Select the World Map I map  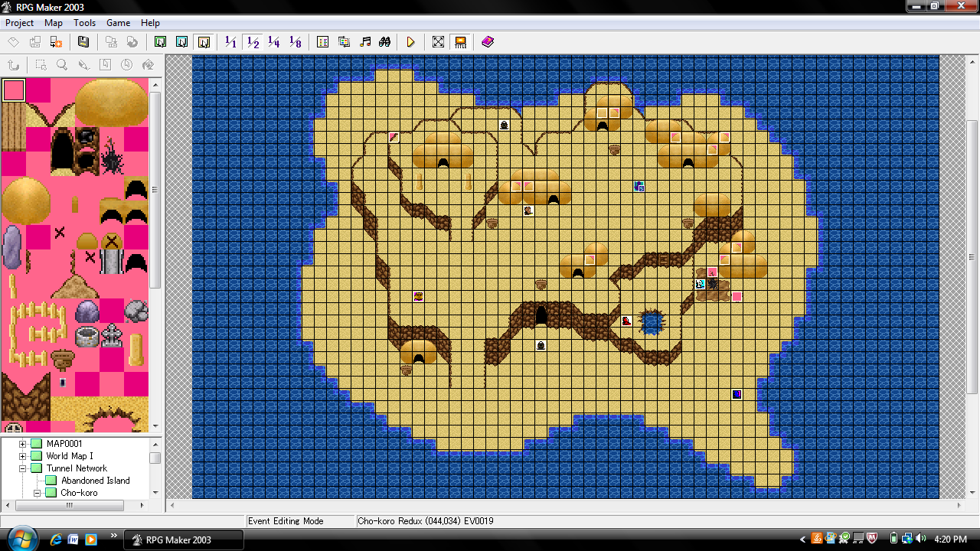click(x=70, y=456)
